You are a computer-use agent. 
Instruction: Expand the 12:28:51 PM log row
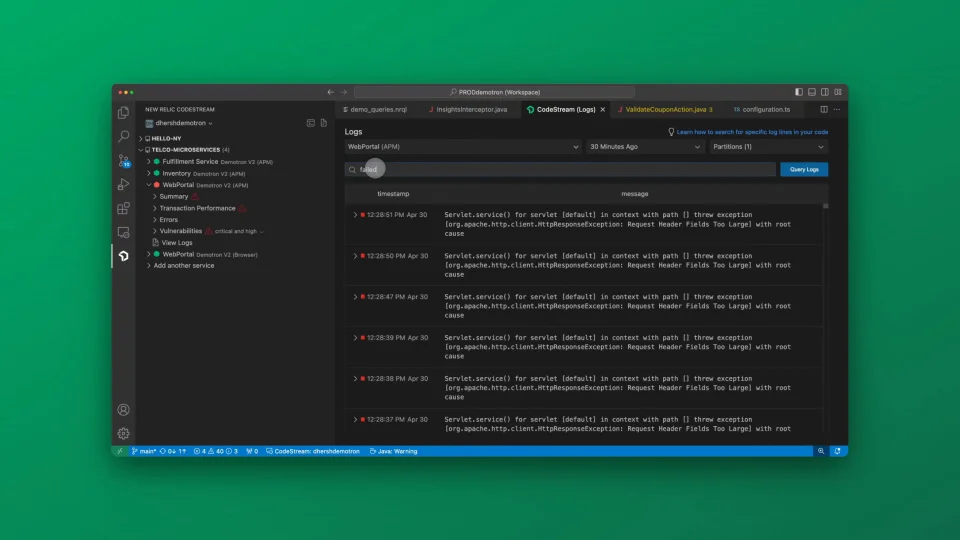pyautogui.click(x=355, y=215)
